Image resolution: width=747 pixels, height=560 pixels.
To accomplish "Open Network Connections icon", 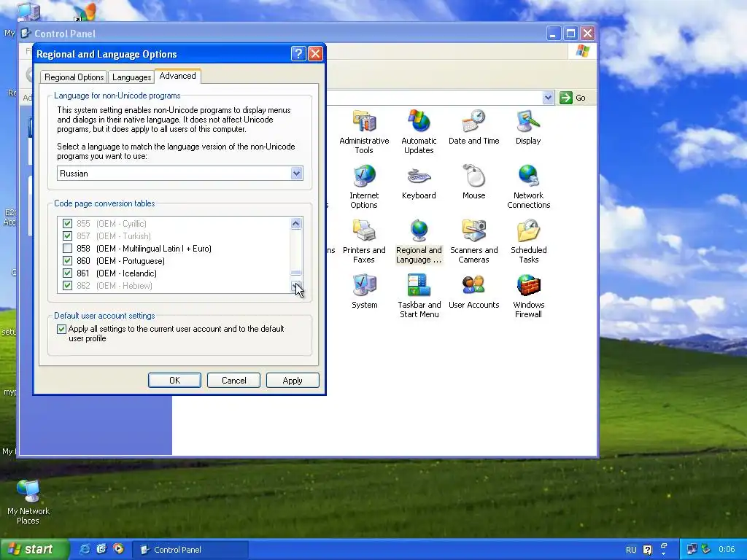I will (x=528, y=176).
